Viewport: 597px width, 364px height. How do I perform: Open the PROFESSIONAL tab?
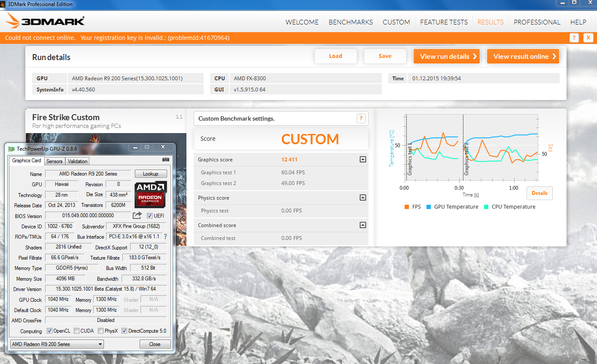[x=537, y=22]
